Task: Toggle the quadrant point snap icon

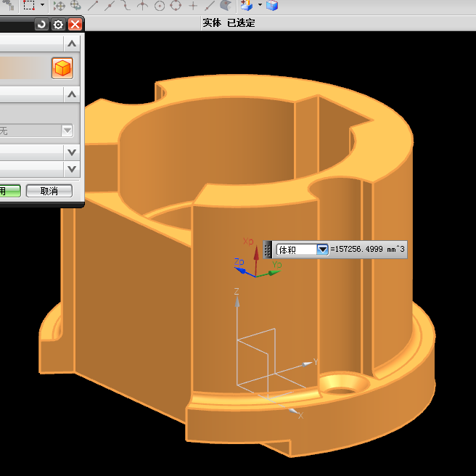Action: [x=176, y=6]
